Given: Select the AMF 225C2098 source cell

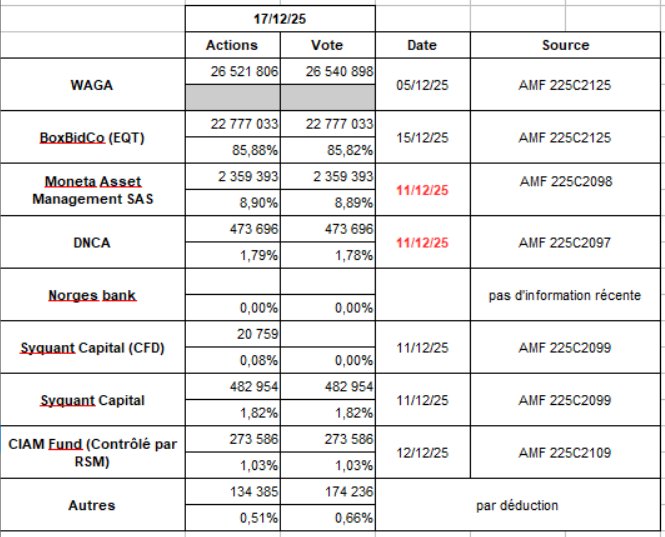Looking at the screenshot, I should (x=565, y=181).
